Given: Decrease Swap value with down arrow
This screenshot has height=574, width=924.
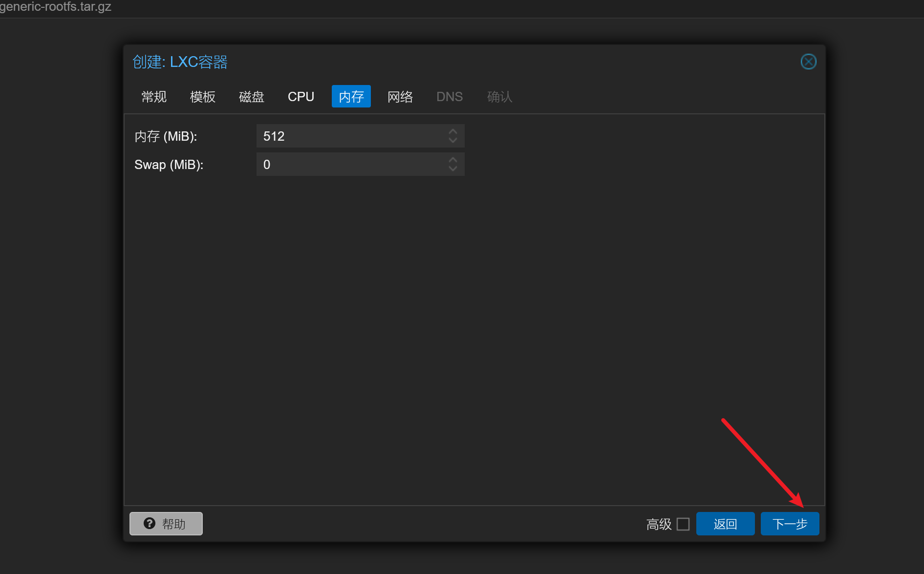Looking at the screenshot, I should pos(452,169).
